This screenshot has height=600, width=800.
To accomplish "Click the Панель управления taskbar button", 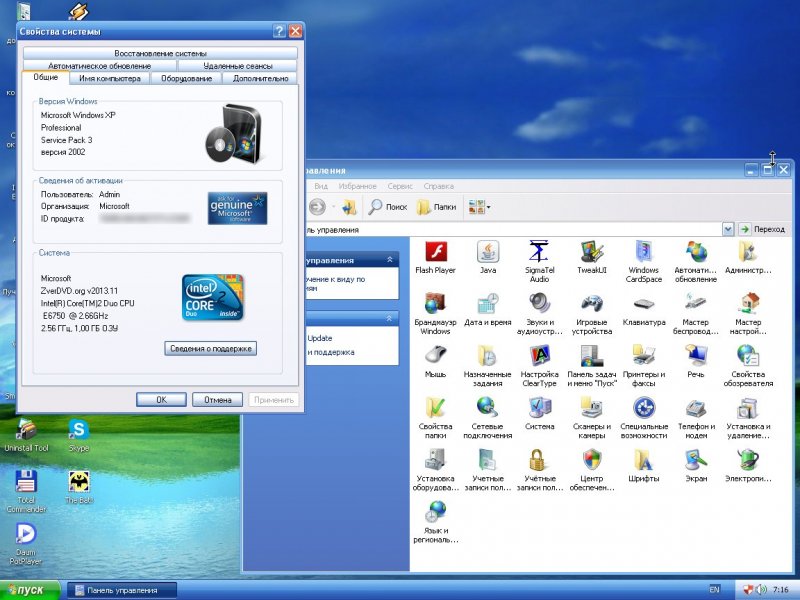I will point(122,590).
